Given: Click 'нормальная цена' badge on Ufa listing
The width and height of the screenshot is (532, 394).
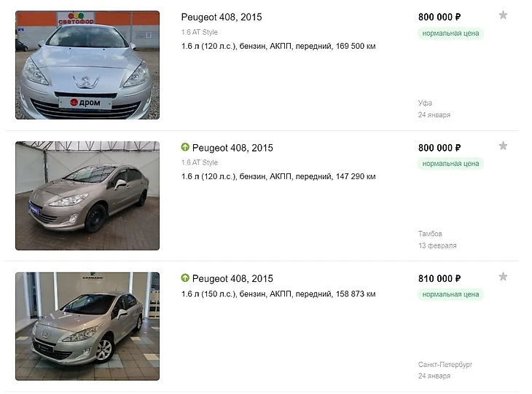Looking at the screenshot, I should pos(450,33).
